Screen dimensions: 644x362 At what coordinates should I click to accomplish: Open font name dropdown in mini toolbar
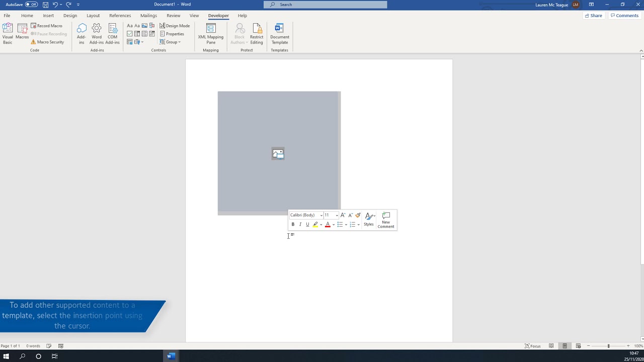point(321,215)
